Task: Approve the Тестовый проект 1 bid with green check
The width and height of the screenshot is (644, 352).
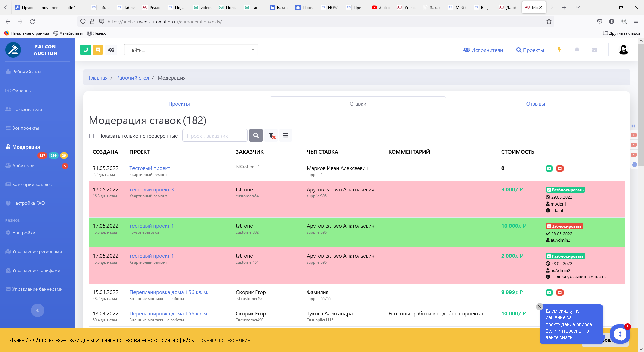Action: [549, 169]
